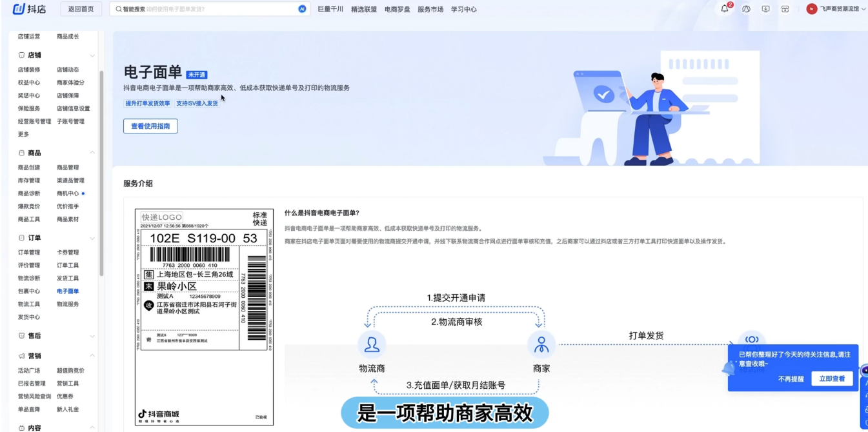Screen dimensions: 868x432
Task: Click 立即查看 in the reminder popup
Action: point(832,378)
